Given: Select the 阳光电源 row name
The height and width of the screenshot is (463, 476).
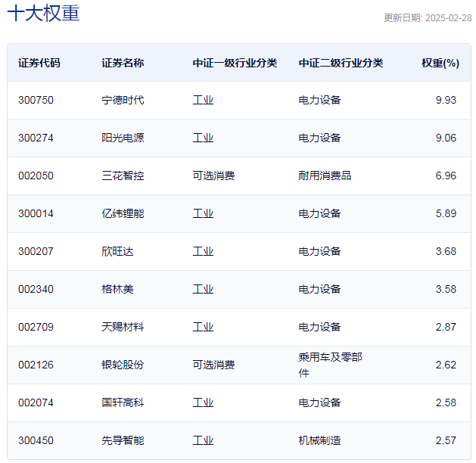Looking at the screenshot, I should 123,138.
